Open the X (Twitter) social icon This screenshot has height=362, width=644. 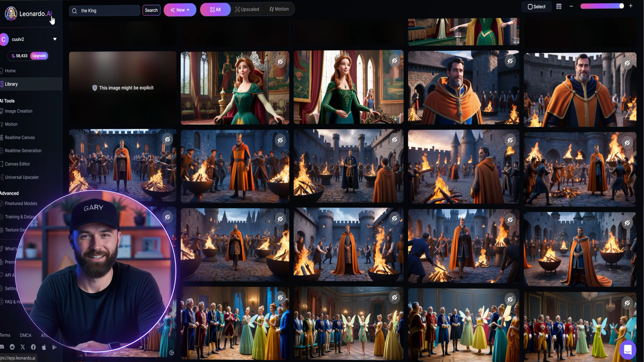point(23,347)
